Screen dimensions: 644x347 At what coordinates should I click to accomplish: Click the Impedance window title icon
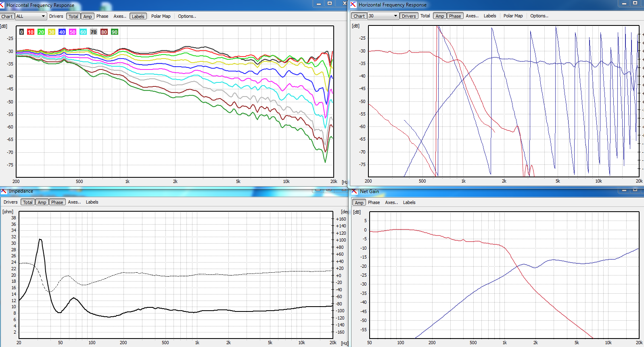point(4,191)
